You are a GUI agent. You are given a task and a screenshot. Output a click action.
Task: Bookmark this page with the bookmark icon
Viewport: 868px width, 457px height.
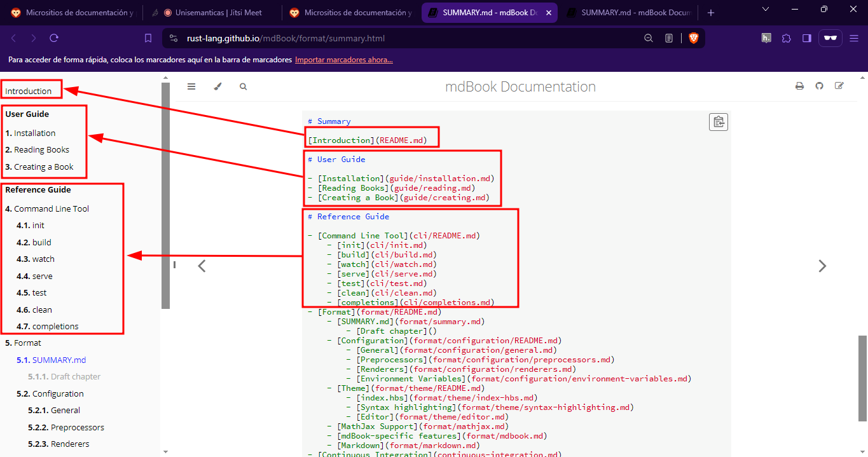point(148,38)
